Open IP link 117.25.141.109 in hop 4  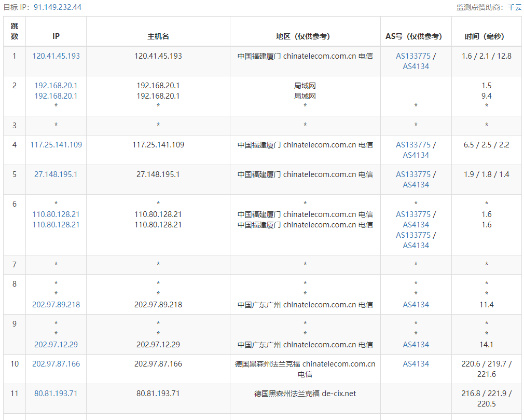56,145
